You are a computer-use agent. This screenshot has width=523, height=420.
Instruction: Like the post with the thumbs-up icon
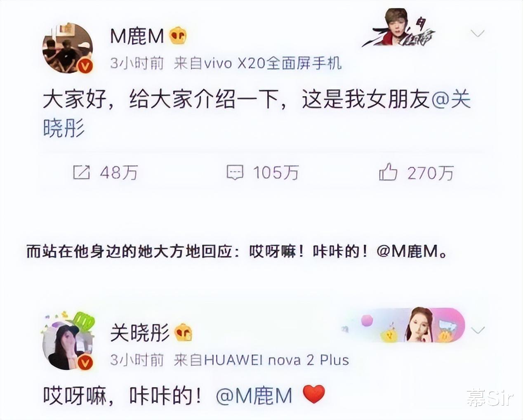click(388, 172)
